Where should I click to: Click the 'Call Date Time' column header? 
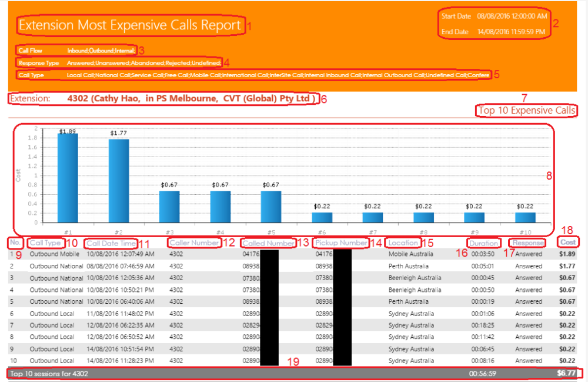(x=111, y=243)
